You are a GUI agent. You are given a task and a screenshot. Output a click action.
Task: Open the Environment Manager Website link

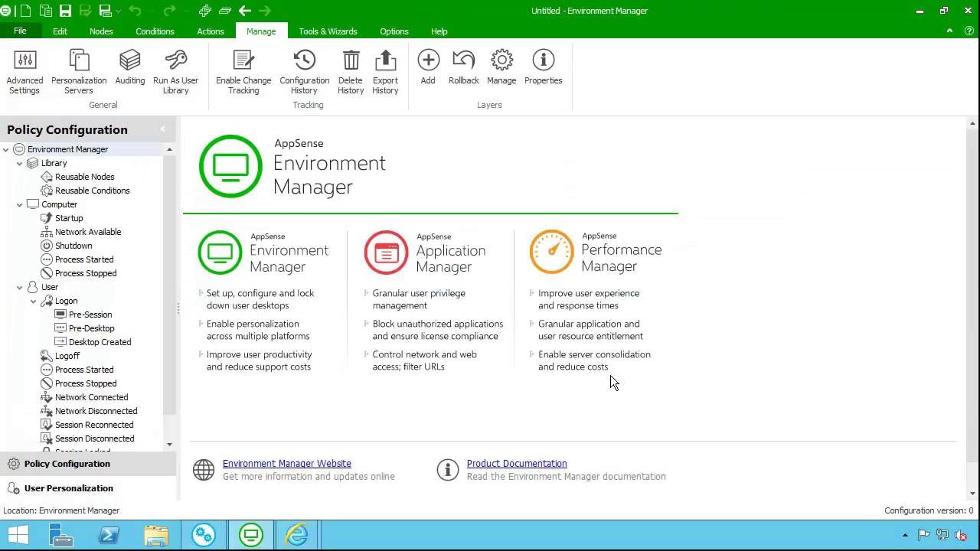tap(286, 464)
